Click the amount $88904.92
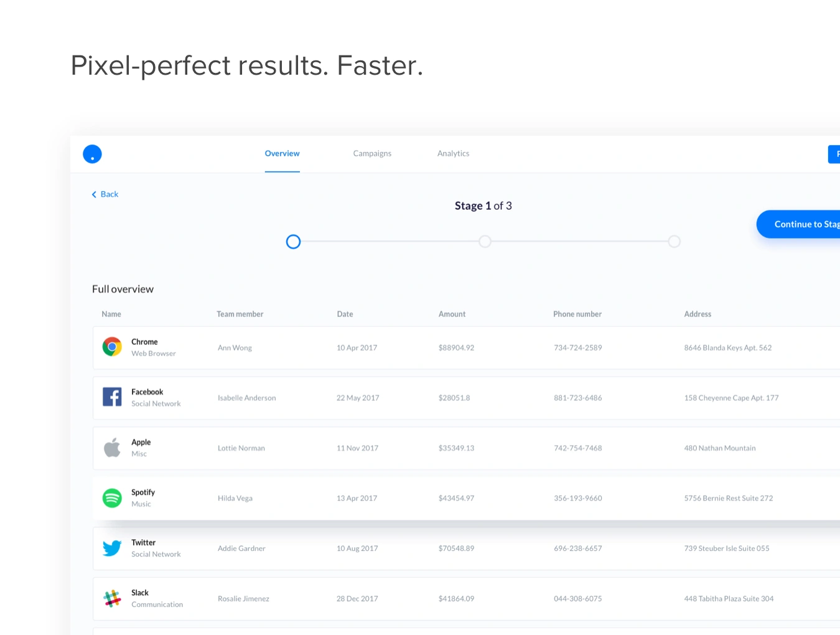Screen dimensions: 840x635 point(456,347)
